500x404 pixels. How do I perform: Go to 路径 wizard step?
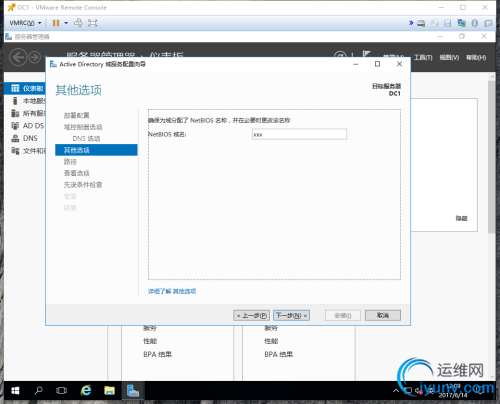point(70,162)
